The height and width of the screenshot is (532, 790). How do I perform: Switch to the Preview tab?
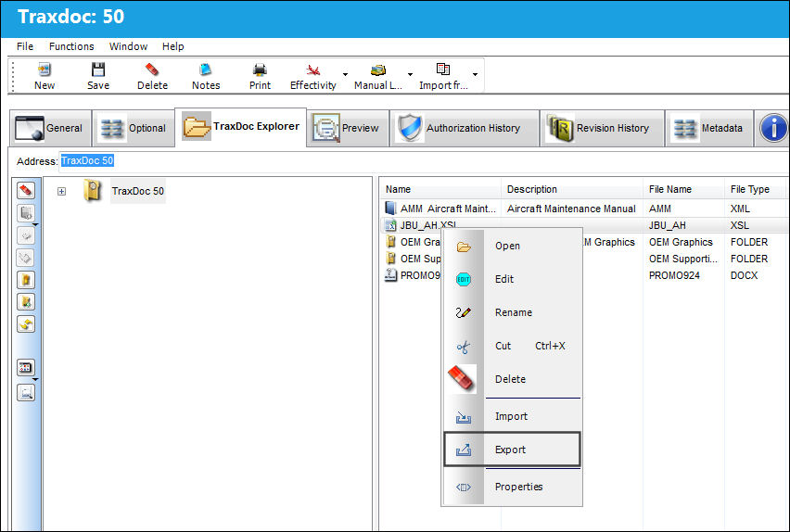(348, 128)
